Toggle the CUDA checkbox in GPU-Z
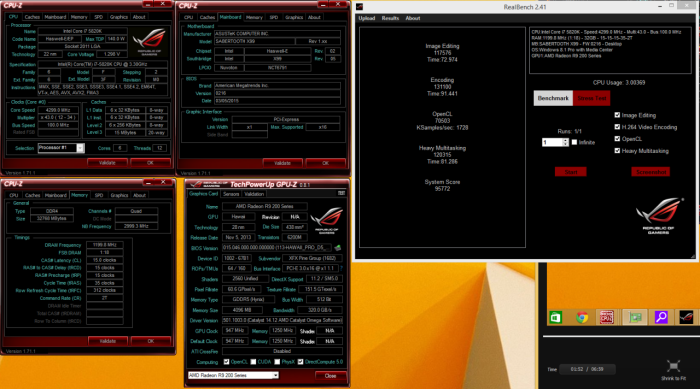700x389 pixels. click(x=254, y=362)
